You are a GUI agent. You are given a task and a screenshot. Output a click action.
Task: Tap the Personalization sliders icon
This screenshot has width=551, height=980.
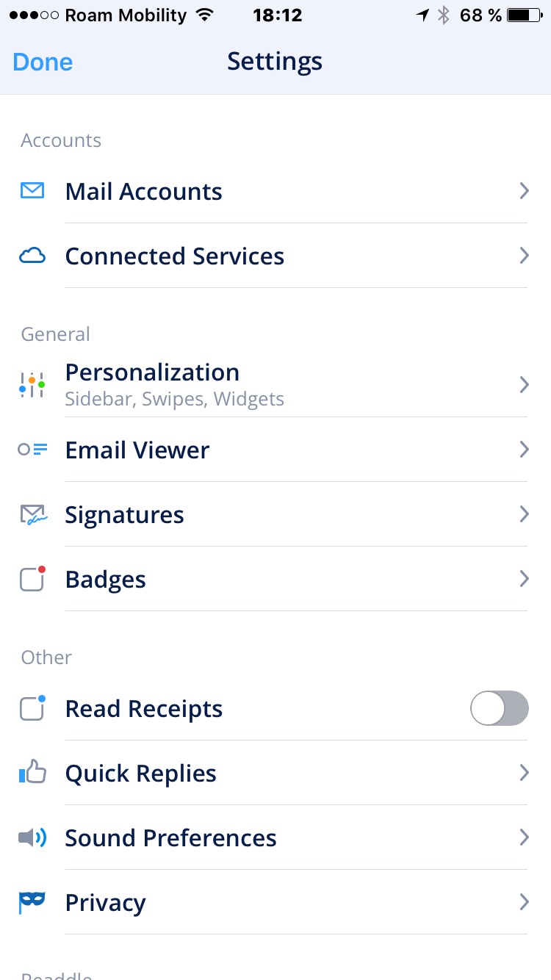click(x=32, y=385)
